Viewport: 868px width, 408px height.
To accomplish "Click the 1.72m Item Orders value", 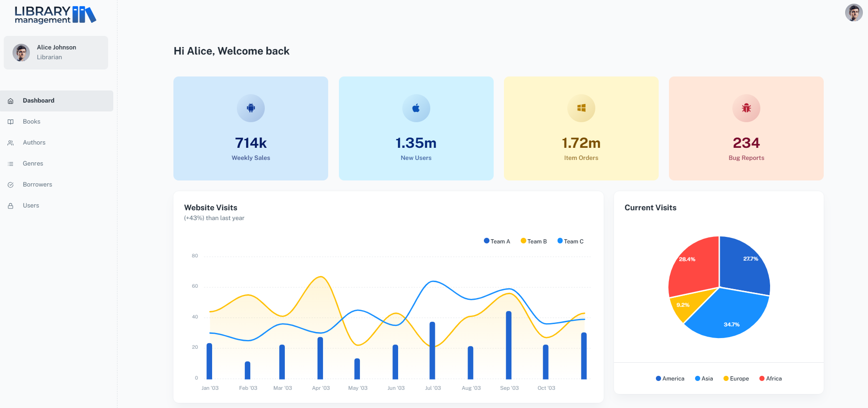I will [581, 143].
